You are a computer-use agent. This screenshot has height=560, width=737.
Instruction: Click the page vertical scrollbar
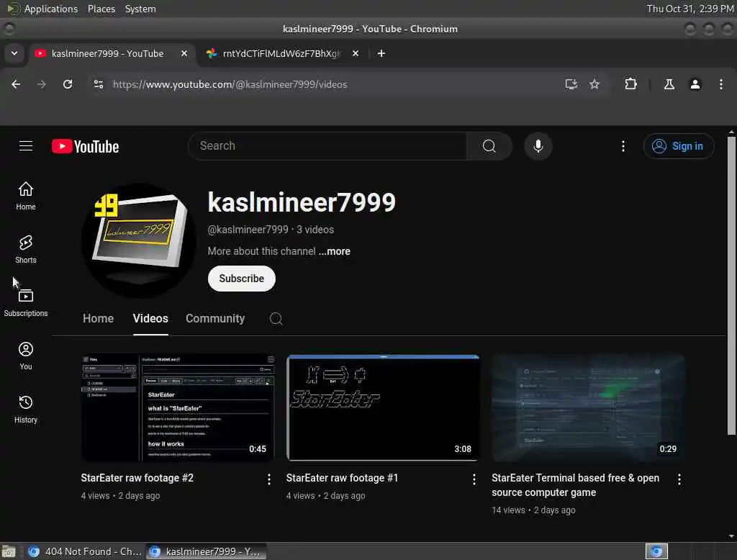(731, 286)
